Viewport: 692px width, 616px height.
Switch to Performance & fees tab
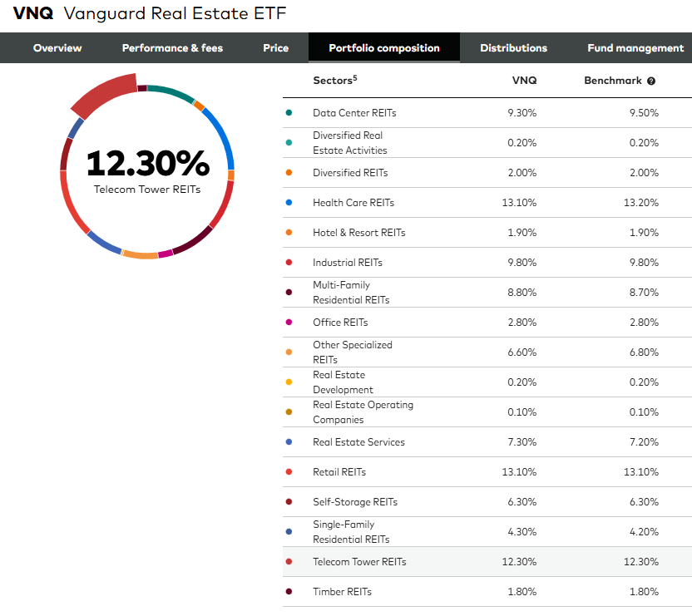[172, 47]
